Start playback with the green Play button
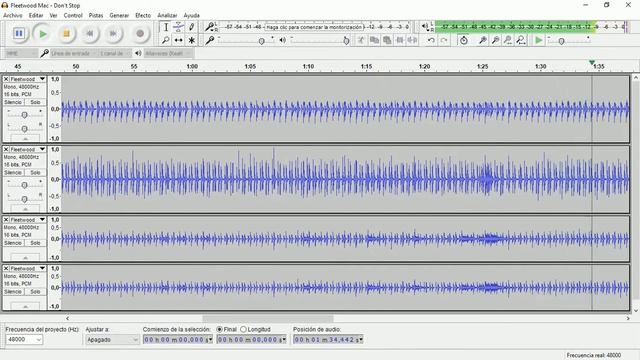The width and height of the screenshot is (640, 360). 42,33
